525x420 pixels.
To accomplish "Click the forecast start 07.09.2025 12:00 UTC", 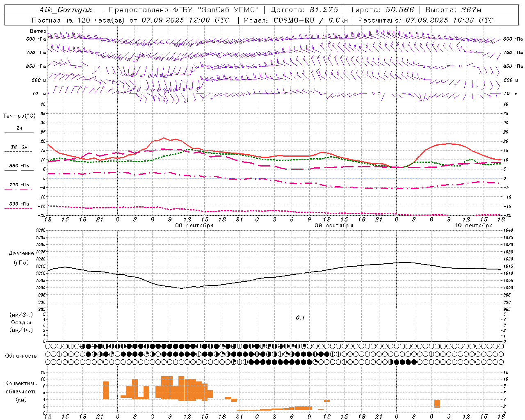I will coord(185,20).
